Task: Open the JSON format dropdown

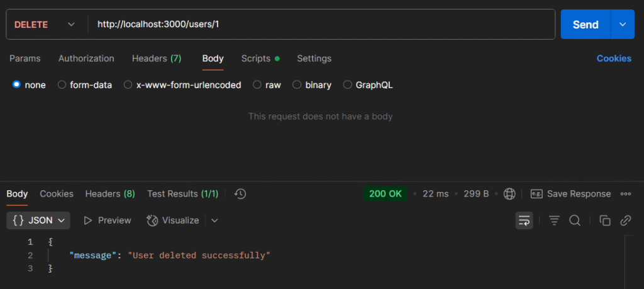Action: (38, 220)
